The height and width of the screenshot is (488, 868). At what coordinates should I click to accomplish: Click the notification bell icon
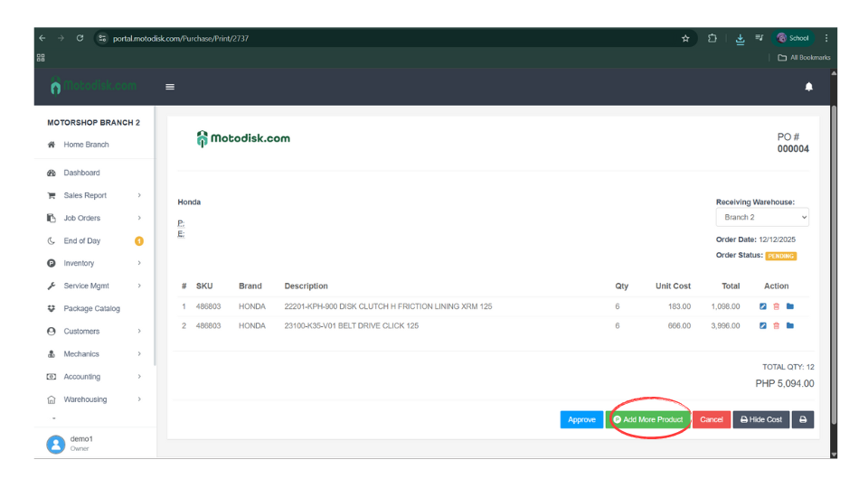[x=808, y=87]
